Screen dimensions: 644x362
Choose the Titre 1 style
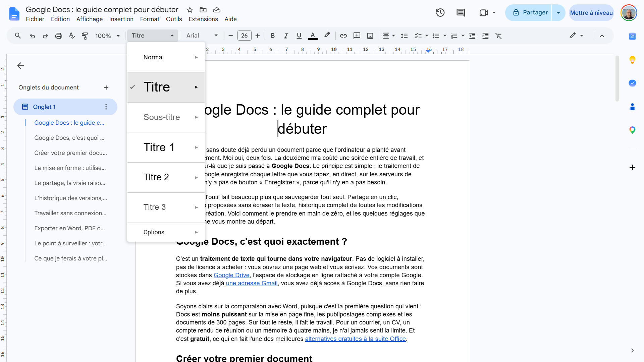[166, 147]
